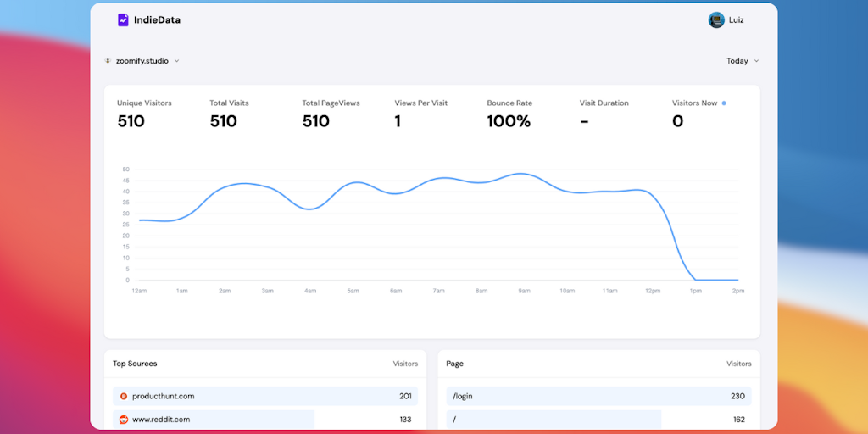Image resolution: width=868 pixels, height=434 pixels.
Task: Select the producthunt.com source row
Action: coord(265,397)
